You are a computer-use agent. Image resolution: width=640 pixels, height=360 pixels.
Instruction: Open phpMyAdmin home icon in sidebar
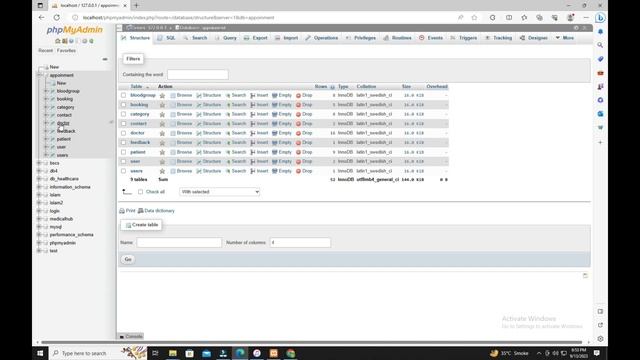pyautogui.click(x=58, y=41)
